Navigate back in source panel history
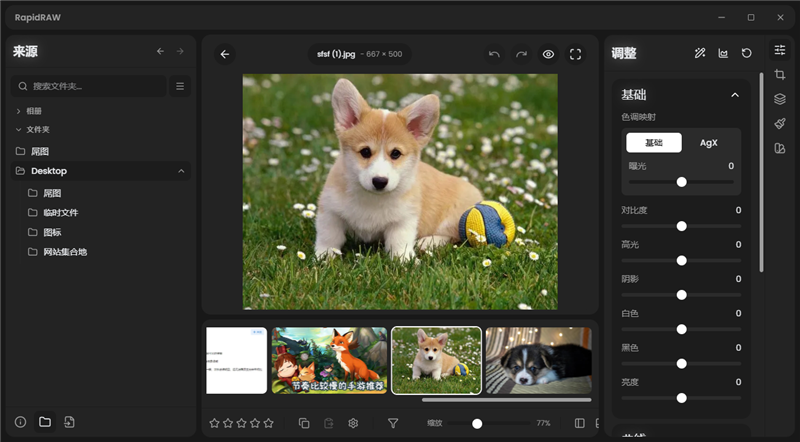Image resolution: width=800 pixels, height=442 pixels. click(x=160, y=51)
